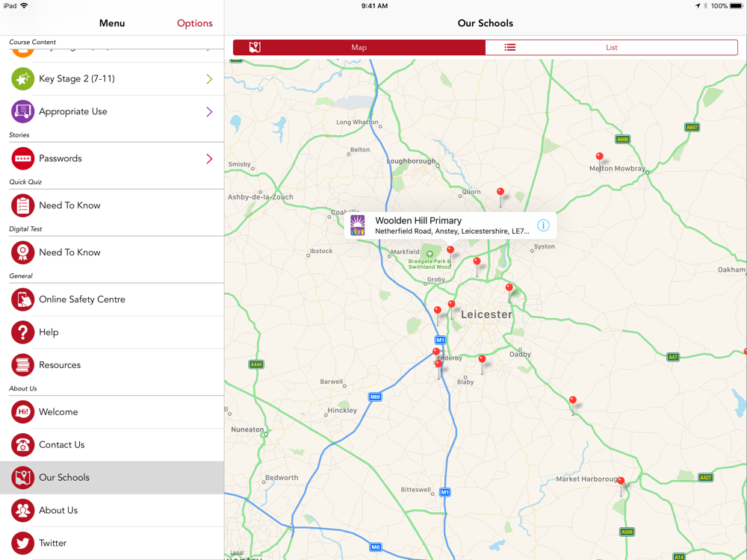Tap the Woolden Hill Primary school logo thumbnail

[x=359, y=225]
